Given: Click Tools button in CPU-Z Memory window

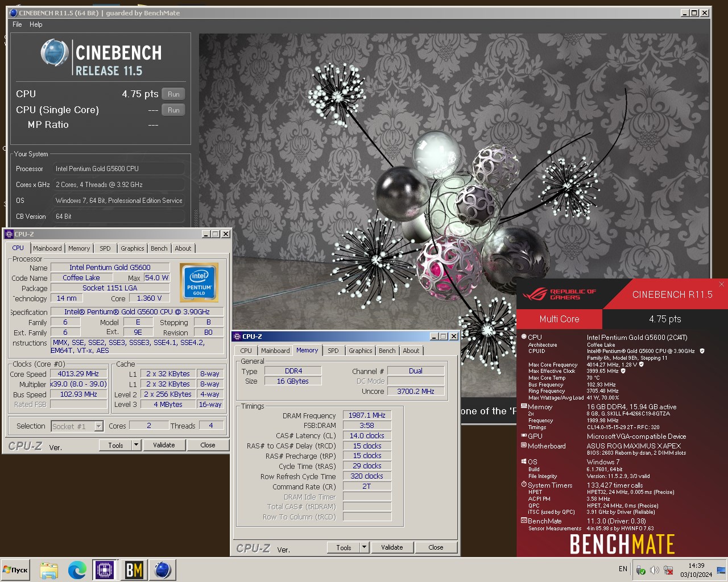Looking at the screenshot, I should pos(344,547).
